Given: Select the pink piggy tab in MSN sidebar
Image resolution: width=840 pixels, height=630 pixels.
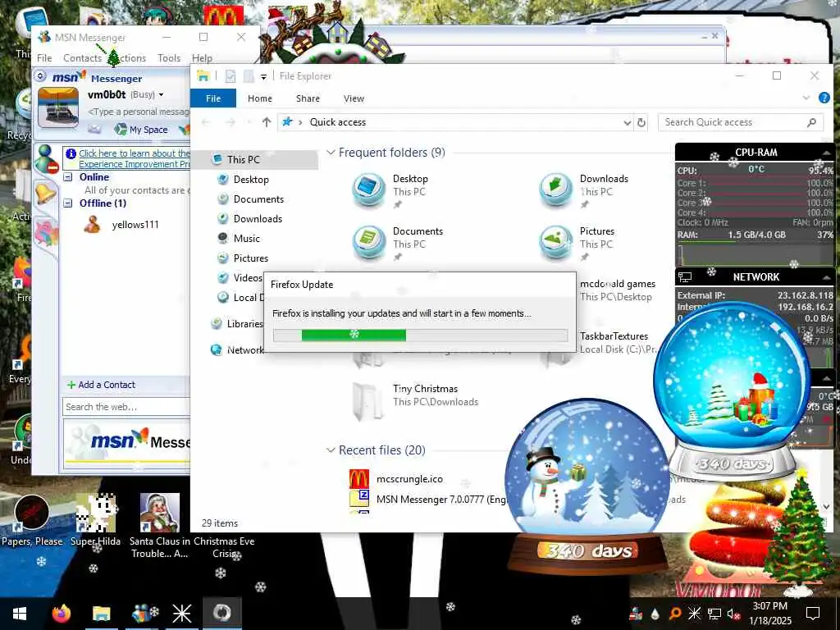Looking at the screenshot, I should [x=46, y=234].
